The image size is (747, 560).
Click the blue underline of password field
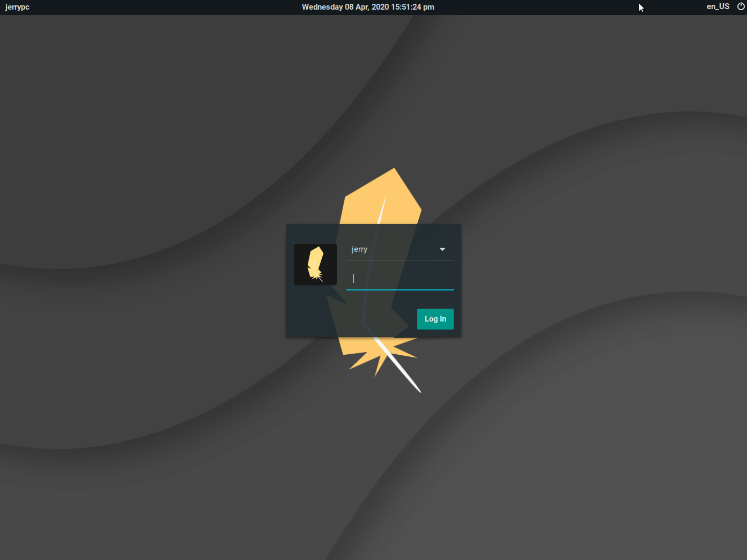pos(400,289)
